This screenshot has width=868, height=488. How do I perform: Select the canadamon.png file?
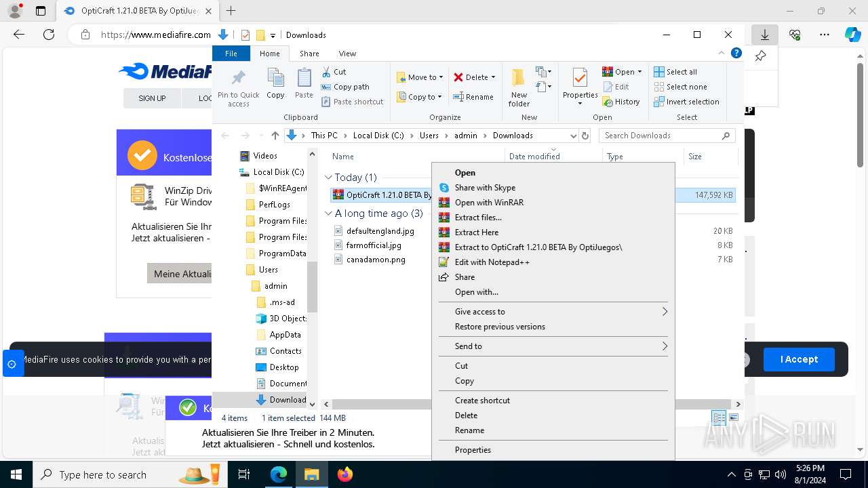376,260
